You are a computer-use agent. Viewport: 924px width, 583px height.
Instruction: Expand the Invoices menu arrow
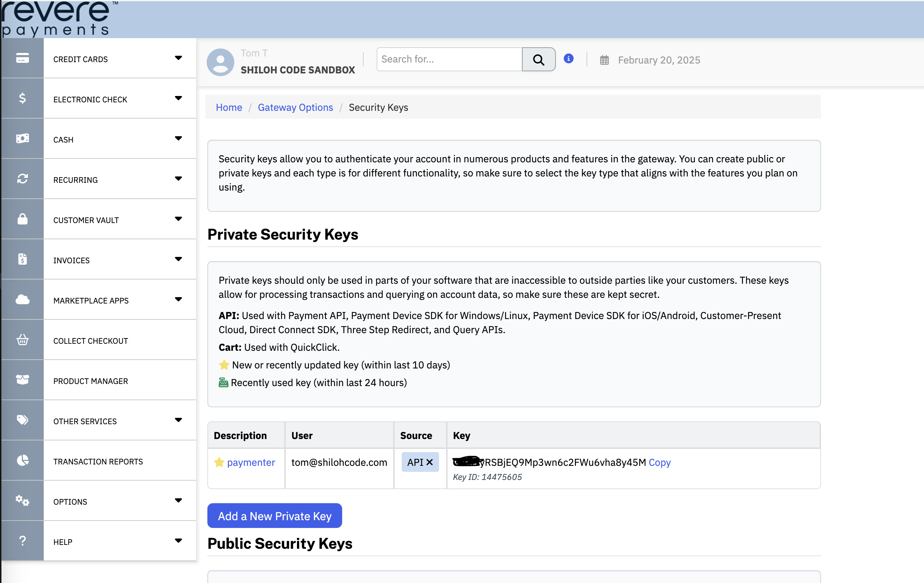click(178, 259)
